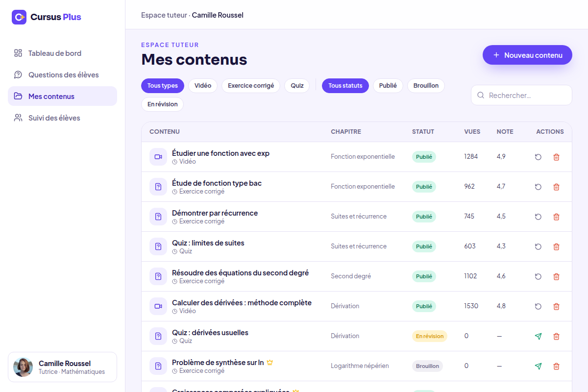
Task: Click Brouillon badge of Problème de synthèse
Action: click(427, 366)
